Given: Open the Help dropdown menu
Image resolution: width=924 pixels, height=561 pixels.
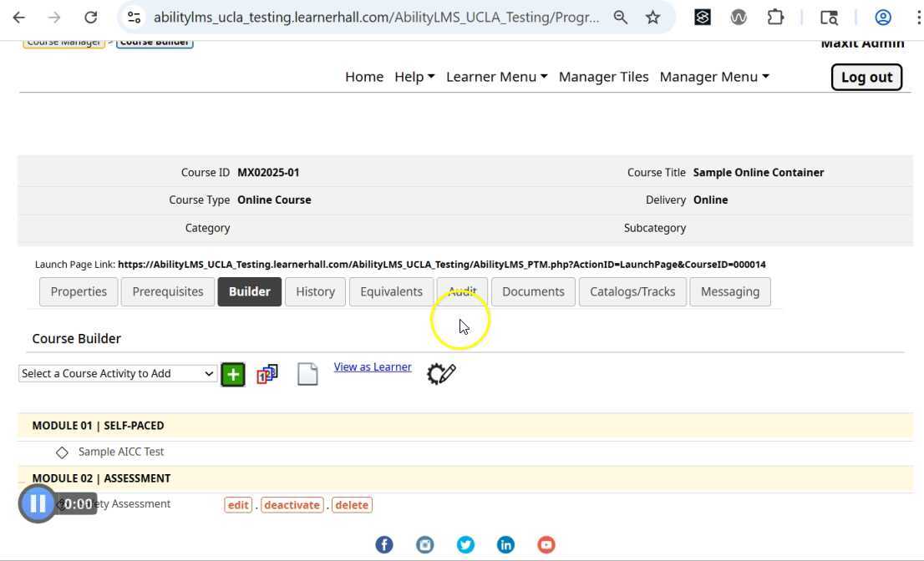Looking at the screenshot, I should tap(414, 77).
